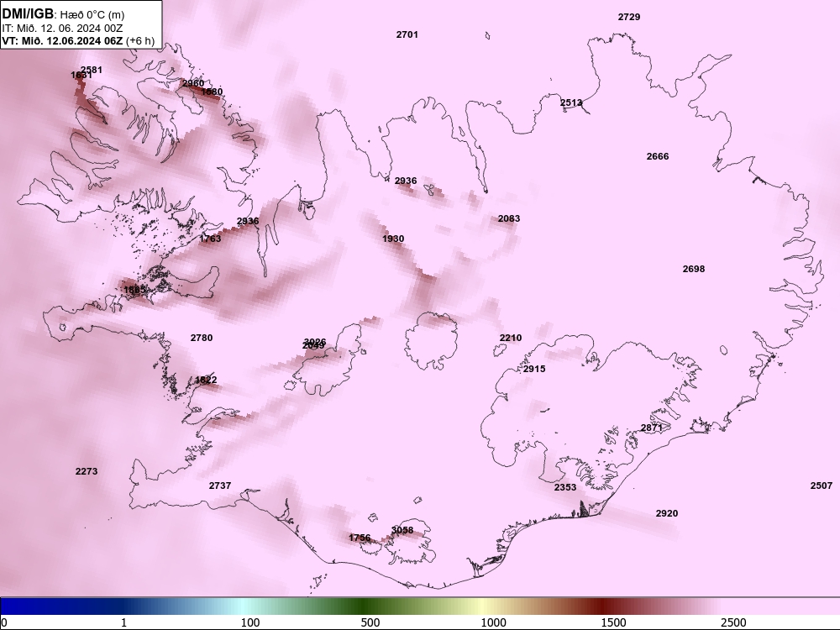840x630 pixels.
Task: Click the 1930 height label
Action: (393, 239)
